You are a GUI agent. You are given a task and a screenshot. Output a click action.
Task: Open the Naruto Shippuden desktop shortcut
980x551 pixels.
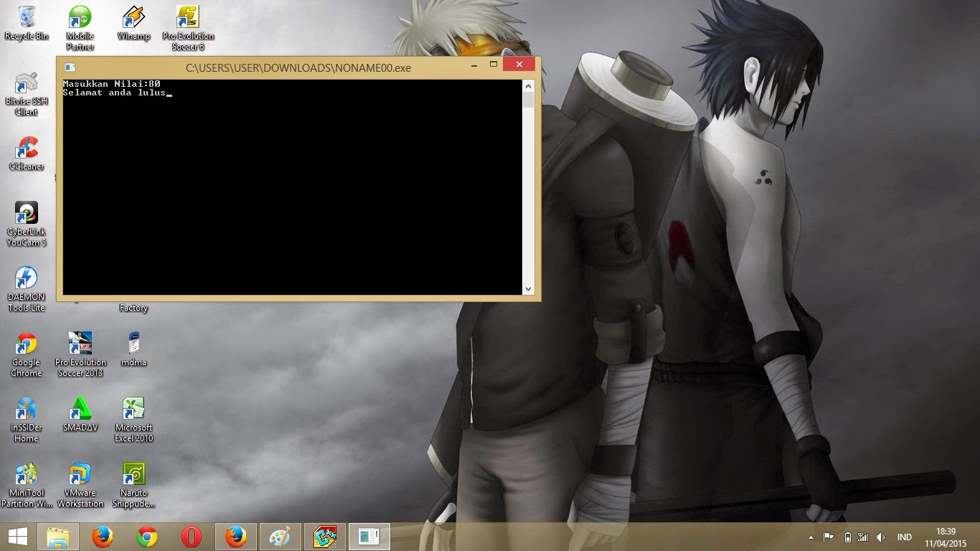[133, 485]
